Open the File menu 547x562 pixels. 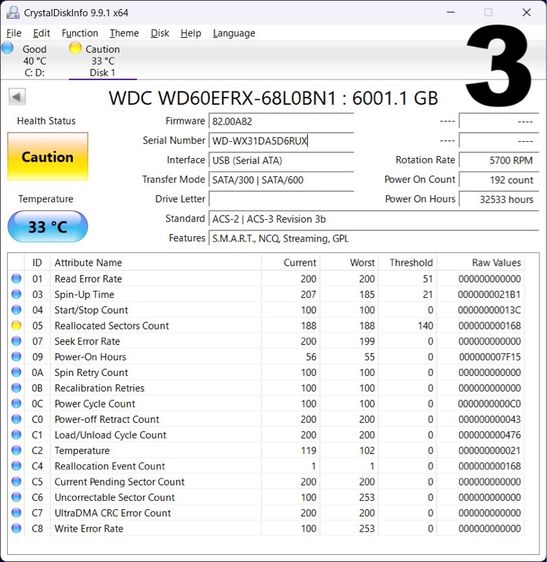tap(14, 33)
